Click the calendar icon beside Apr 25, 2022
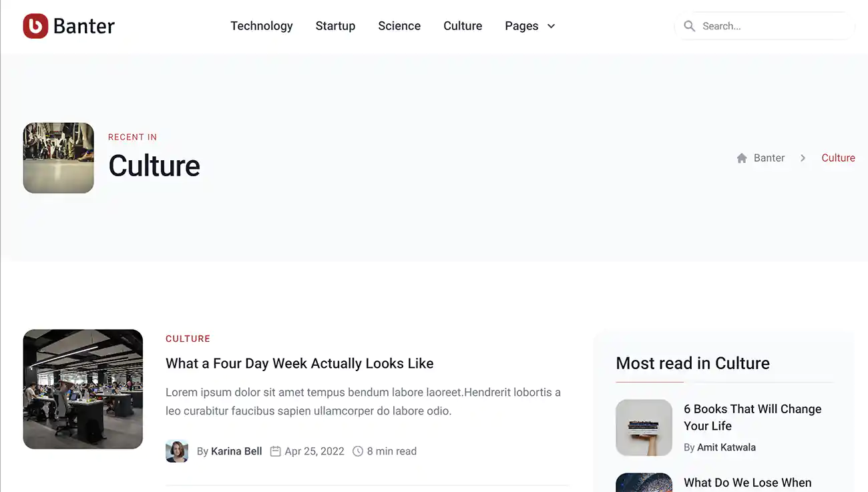Viewport: 868px width, 492px height. tap(275, 451)
